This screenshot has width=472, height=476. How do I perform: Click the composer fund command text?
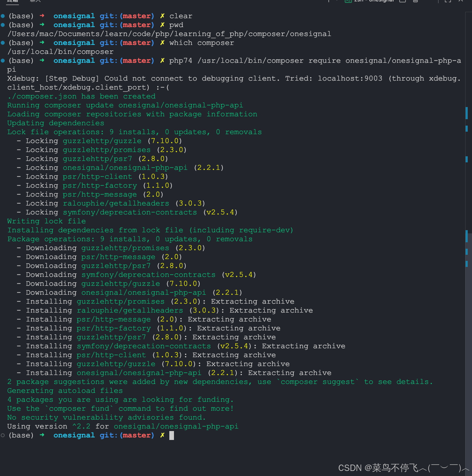pyautogui.click(x=67, y=408)
